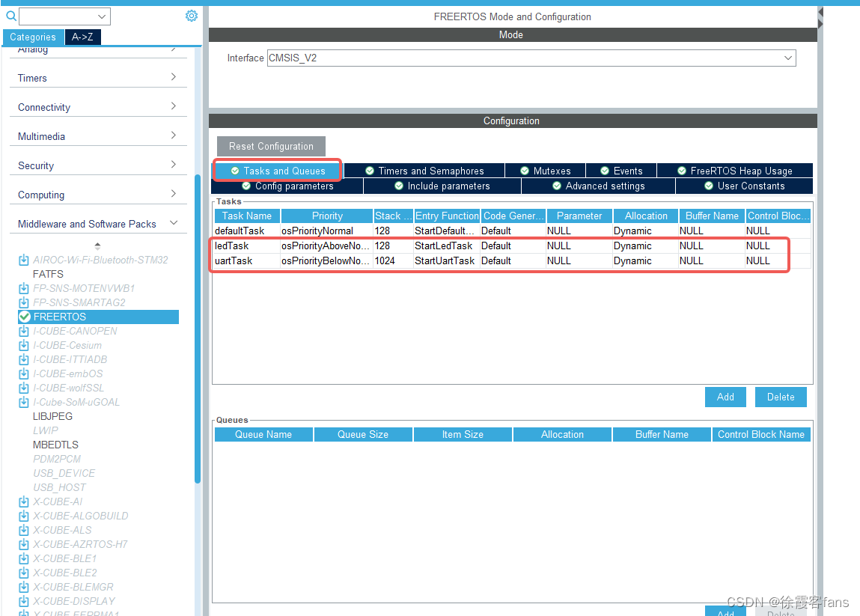
Task: Click download icon beside I-CUBE-wolfSSL
Action: 24,388
